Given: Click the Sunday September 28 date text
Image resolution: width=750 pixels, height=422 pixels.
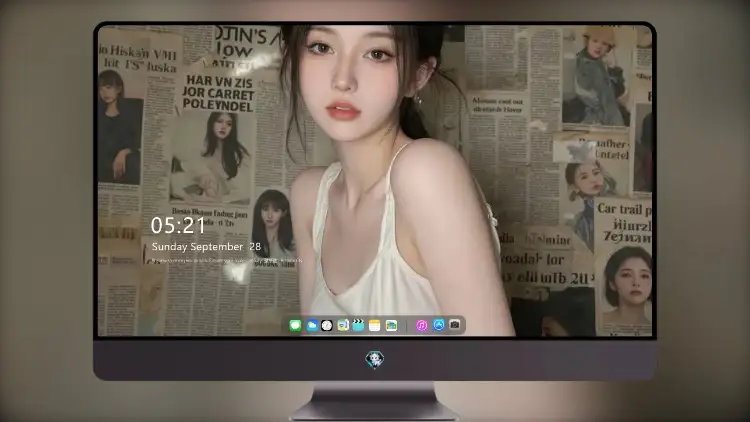Looking at the screenshot, I should [206, 247].
